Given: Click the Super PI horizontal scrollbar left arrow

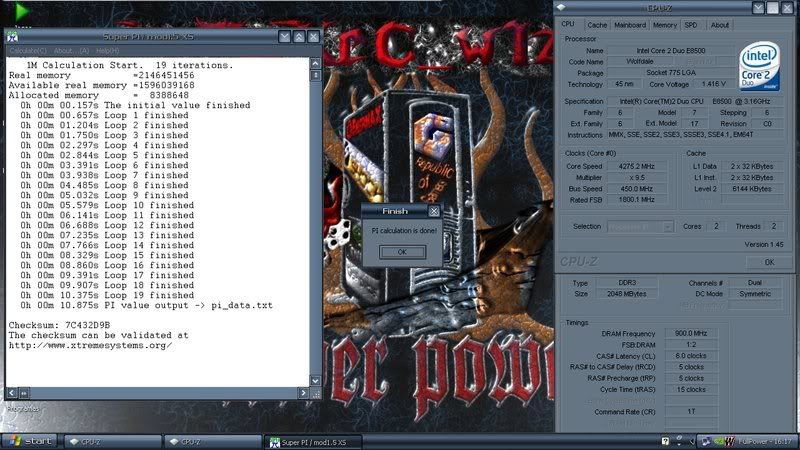Looking at the screenshot, I should 12,392.
